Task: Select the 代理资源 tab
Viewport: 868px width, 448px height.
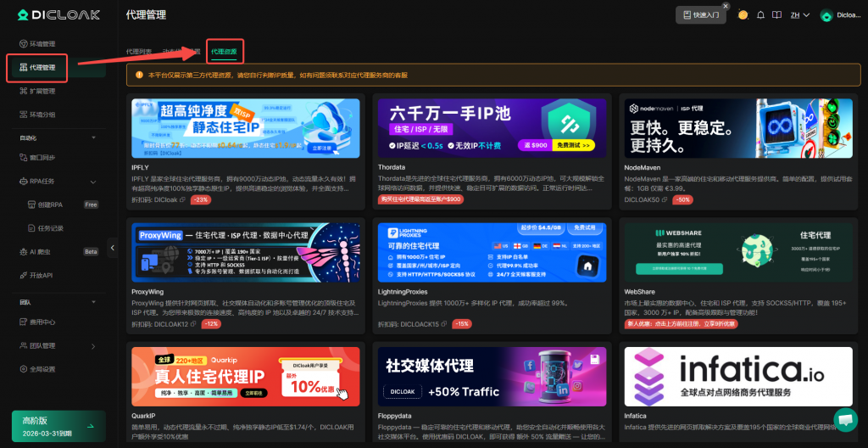Action: pyautogui.click(x=225, y=52)
